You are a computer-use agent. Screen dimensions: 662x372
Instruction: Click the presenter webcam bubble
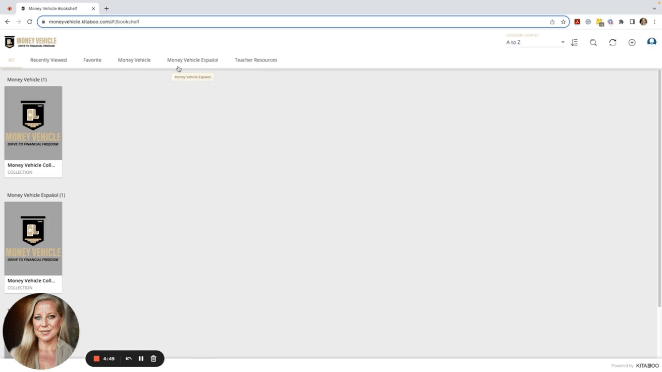pos(41,331)
